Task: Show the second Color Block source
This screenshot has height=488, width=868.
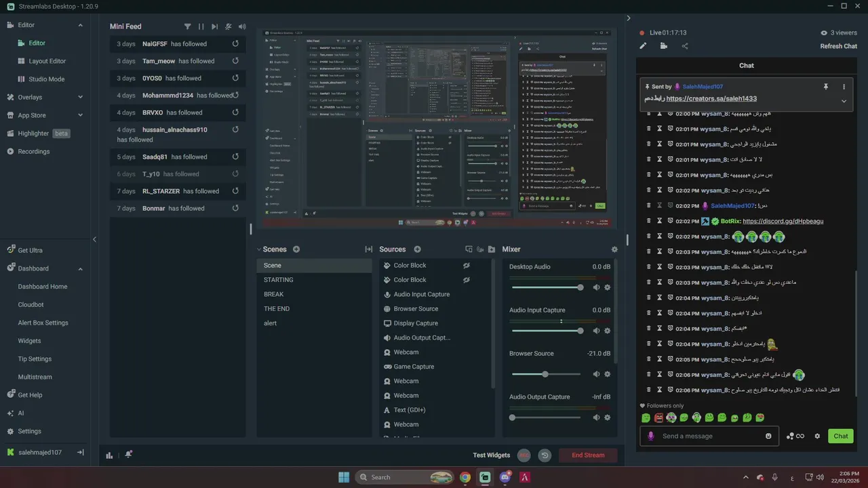Action: (x=467, y=279)
